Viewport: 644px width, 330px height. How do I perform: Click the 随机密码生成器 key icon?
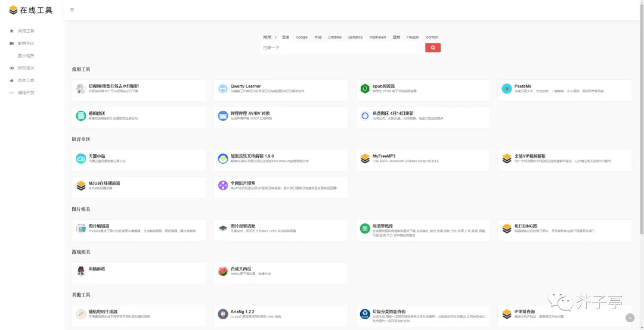point(81,314)
